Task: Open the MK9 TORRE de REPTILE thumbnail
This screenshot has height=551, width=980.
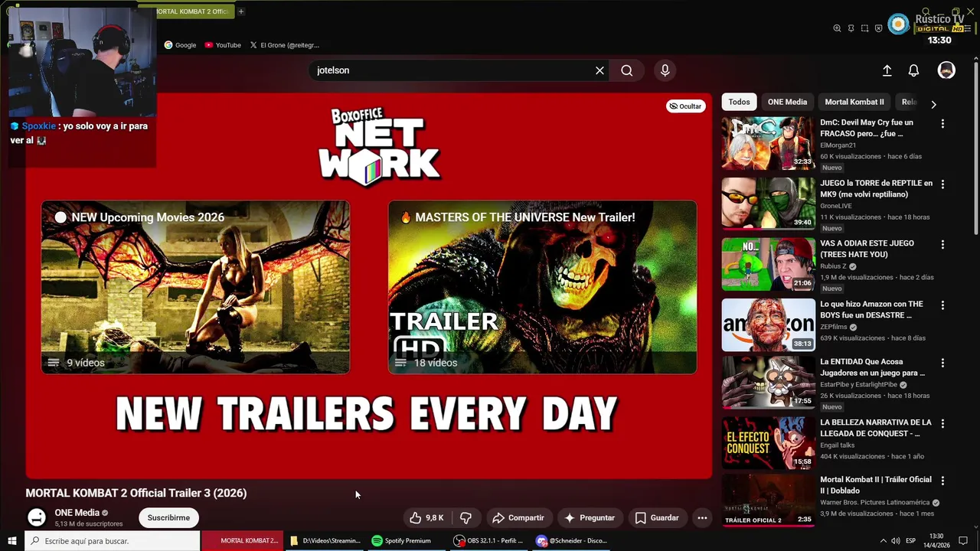Action: pos(768,204)
